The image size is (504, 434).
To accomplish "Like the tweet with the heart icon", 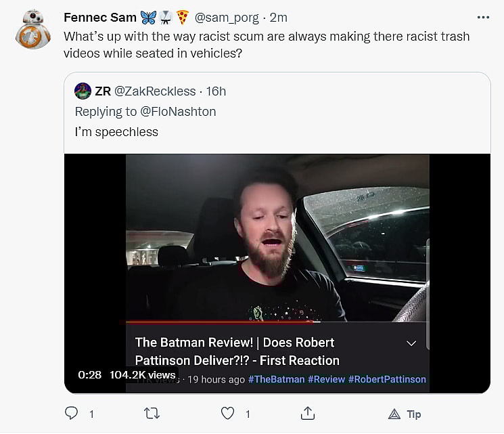I will pyautogui.click(x=228, y=413).
